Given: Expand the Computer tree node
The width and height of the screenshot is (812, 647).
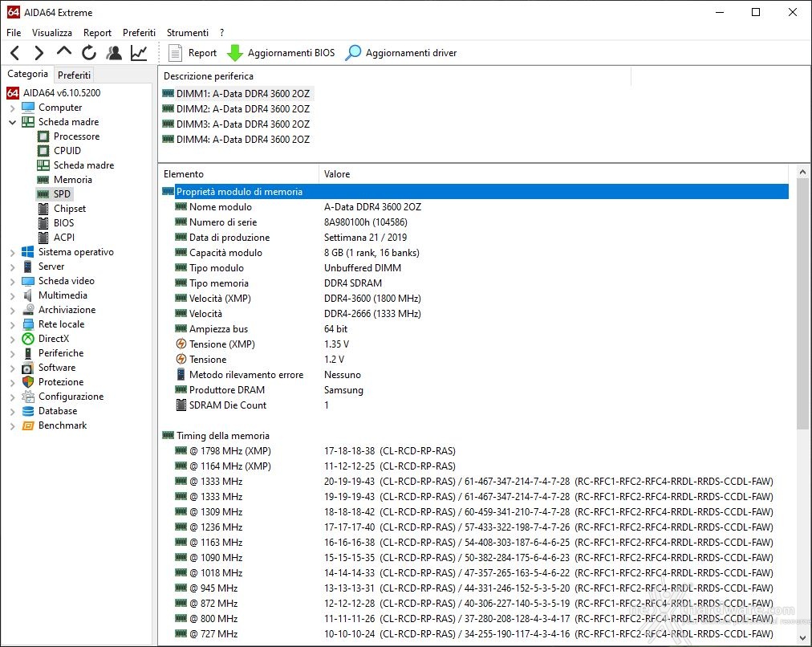Looking at the screenshot, I should 12,108.
